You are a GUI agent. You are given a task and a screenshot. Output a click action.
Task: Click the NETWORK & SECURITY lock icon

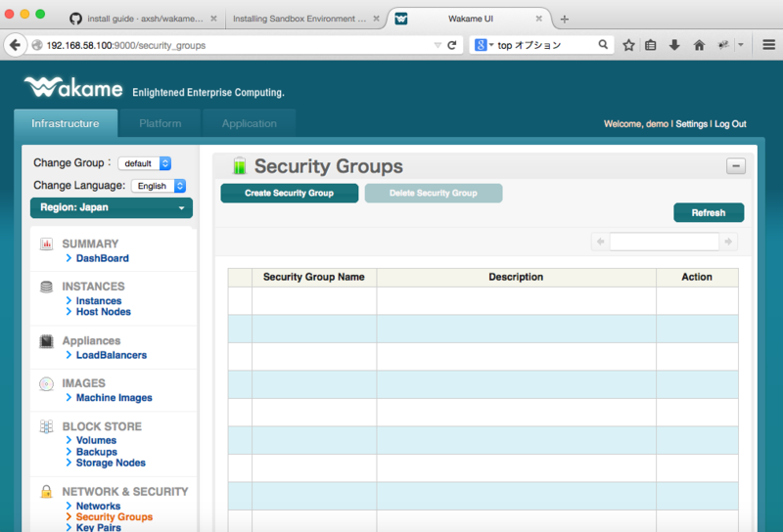tap(46, 492)
